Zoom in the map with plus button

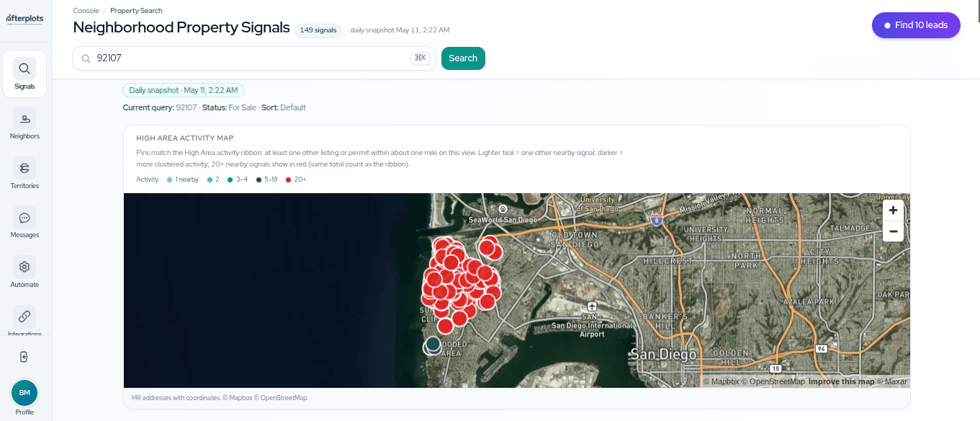coord(893,211)
